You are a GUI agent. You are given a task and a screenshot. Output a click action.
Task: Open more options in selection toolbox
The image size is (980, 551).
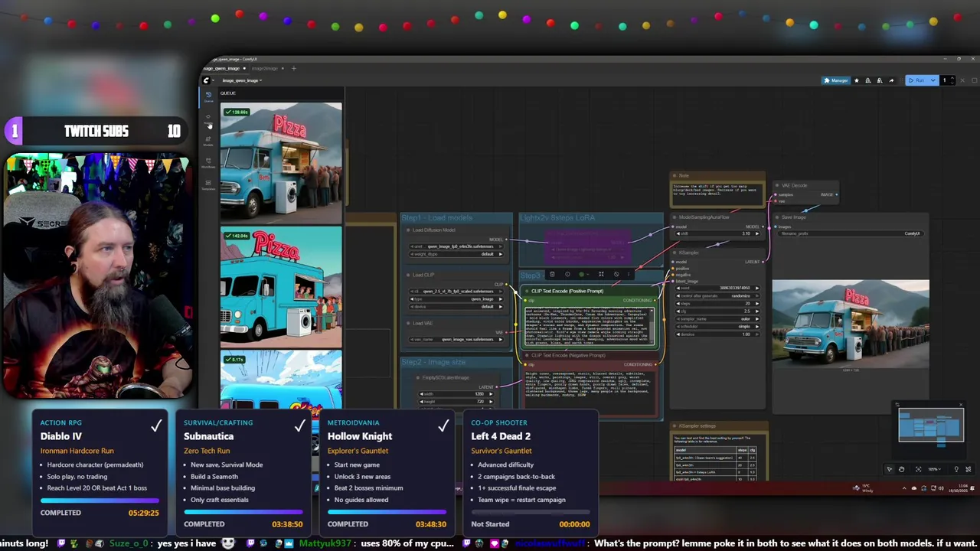click(629, 274)
